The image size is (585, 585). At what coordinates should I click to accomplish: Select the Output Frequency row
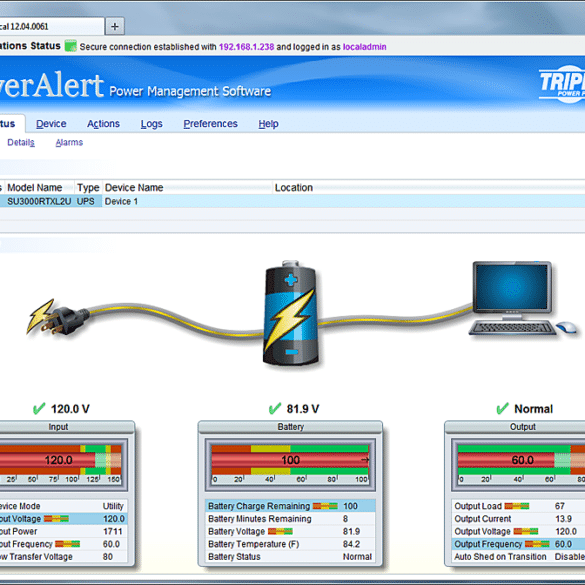point(518,544)
